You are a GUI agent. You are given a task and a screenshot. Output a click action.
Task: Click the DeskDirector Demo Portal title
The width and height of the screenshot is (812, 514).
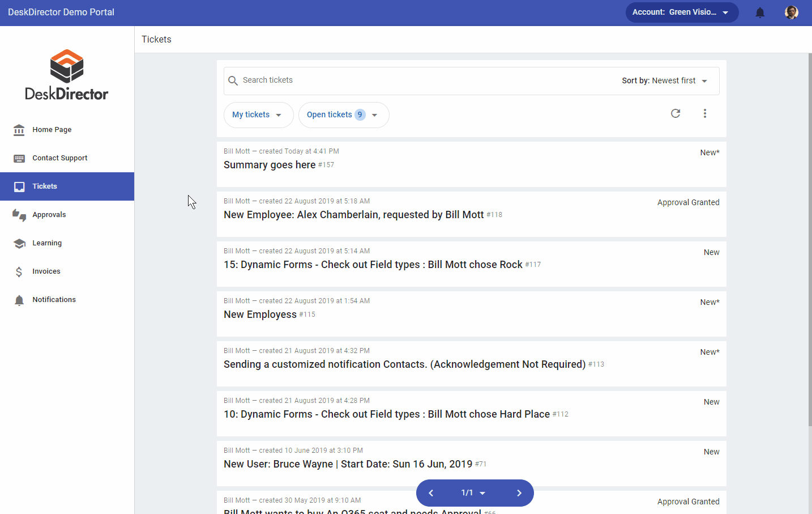pyautogui.click(x=61, y=12)
